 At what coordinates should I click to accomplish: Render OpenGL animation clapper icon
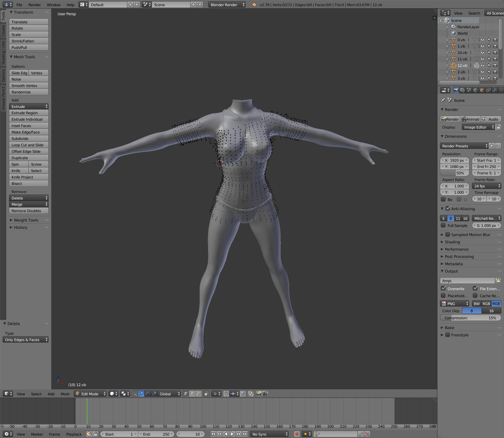coord(265,394)
